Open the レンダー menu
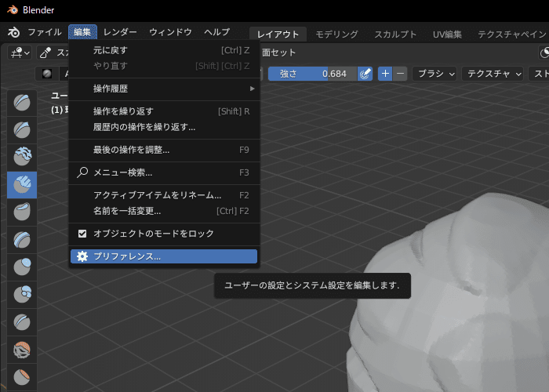The height and width of the screenshot is (392, 549). pos(120,32)
